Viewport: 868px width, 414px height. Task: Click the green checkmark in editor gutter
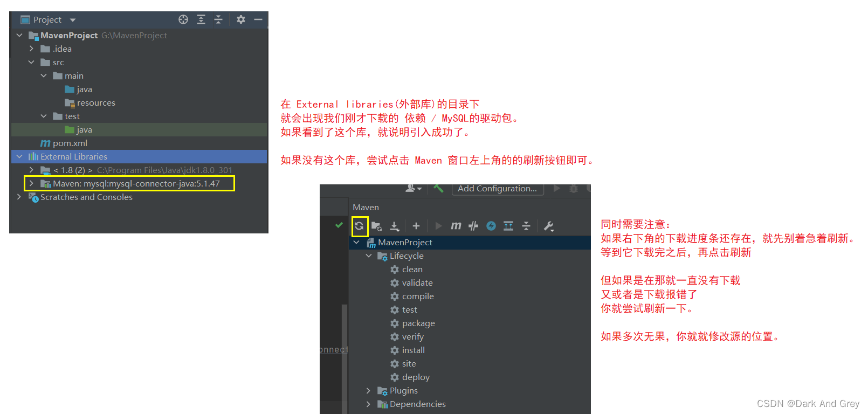pyautogui.click(x=339, y=225)
